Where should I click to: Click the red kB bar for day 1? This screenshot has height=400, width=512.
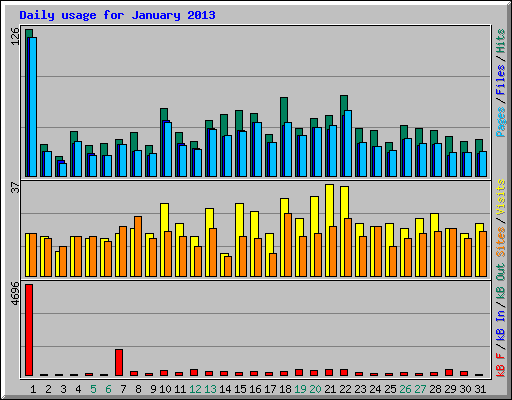click(29, 330)
